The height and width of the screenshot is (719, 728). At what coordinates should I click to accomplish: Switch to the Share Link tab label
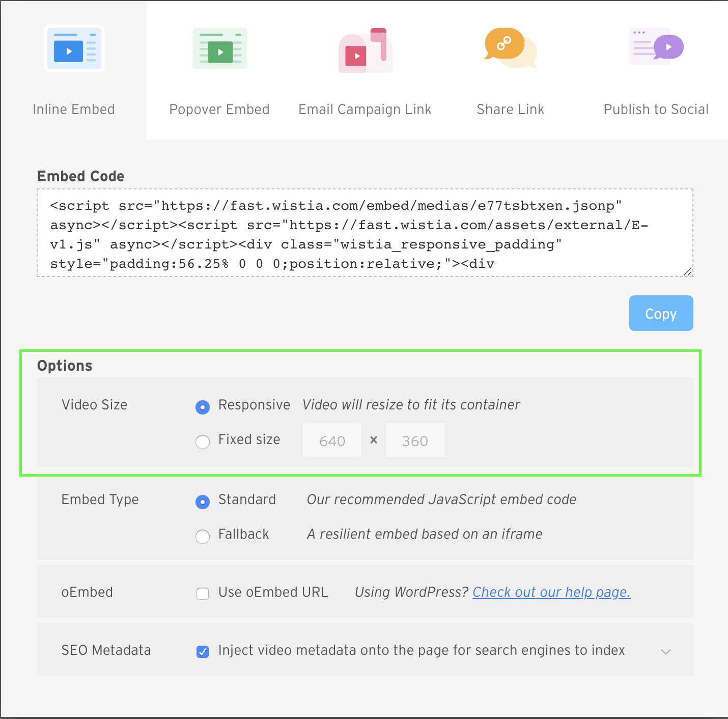511,109
